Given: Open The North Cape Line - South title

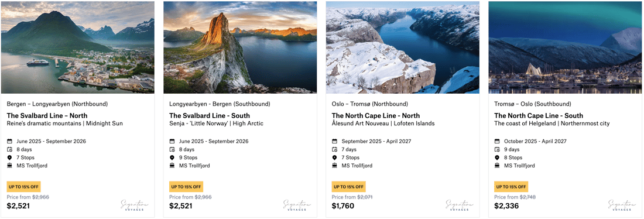Looking at the screenshot, I should point(539,115).
